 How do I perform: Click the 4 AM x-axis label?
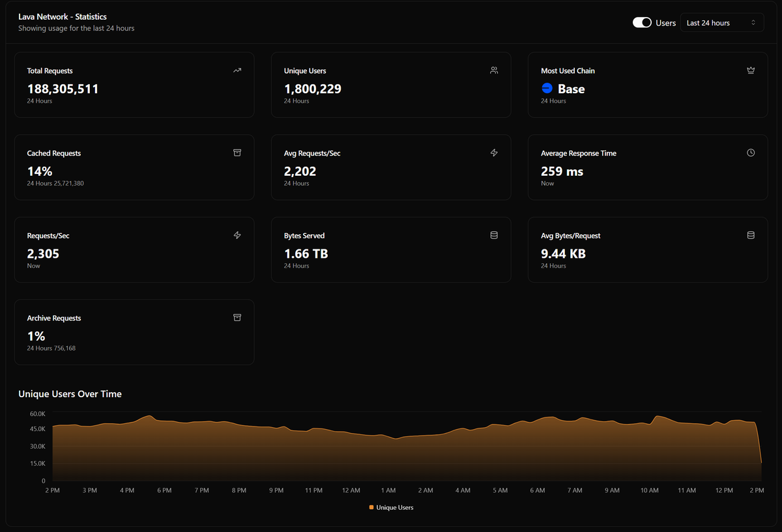(463, 490)
